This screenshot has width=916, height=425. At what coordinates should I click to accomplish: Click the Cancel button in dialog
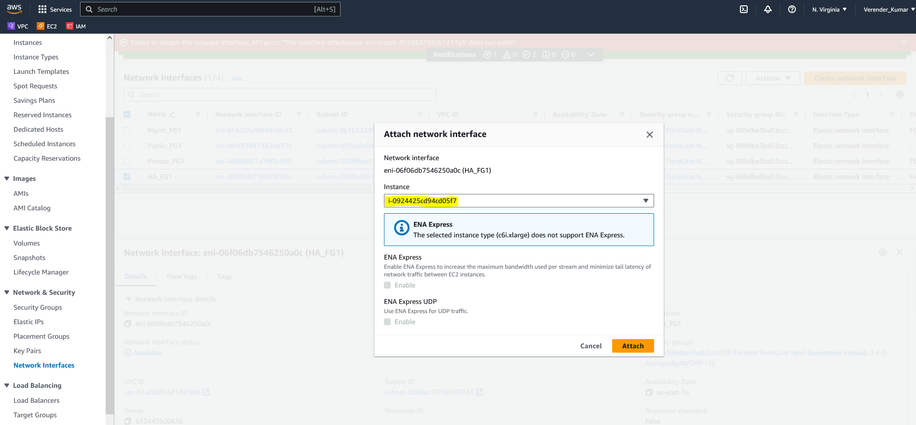591,346
